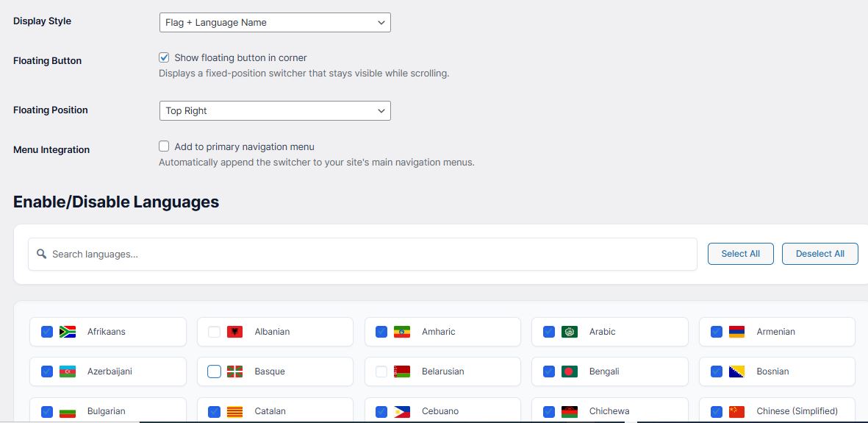Focus the Search languages input field
This screenshot has height=423, width=868.
pyautogui.click(x=362, y=254)
